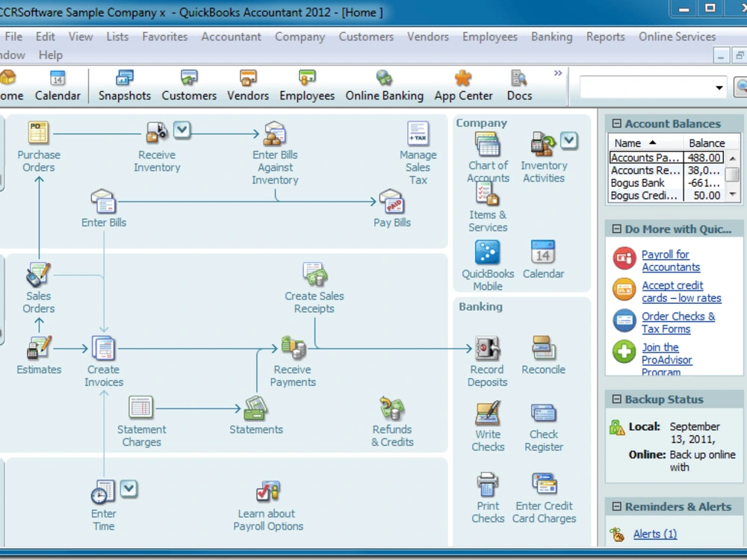Click Join the ProAdvisor Program link
The height and width of the screenshot is (560, 747).
(x=666, y=360)
